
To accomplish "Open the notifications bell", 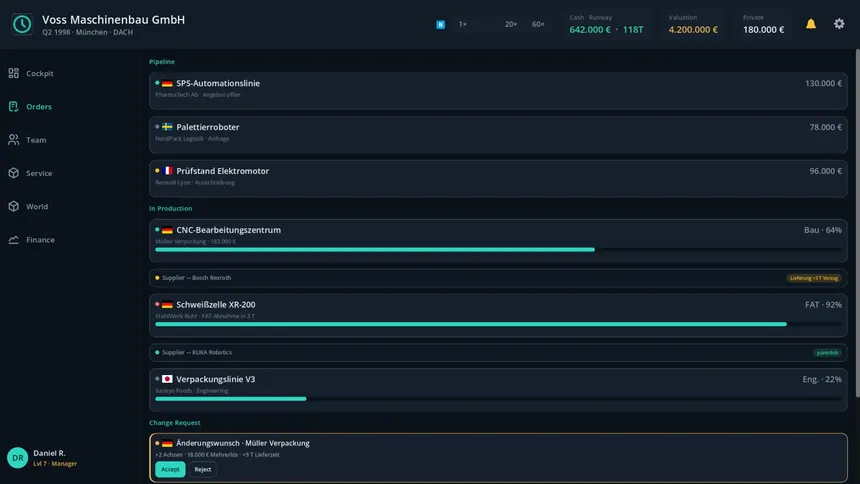I will pos(811,24).
